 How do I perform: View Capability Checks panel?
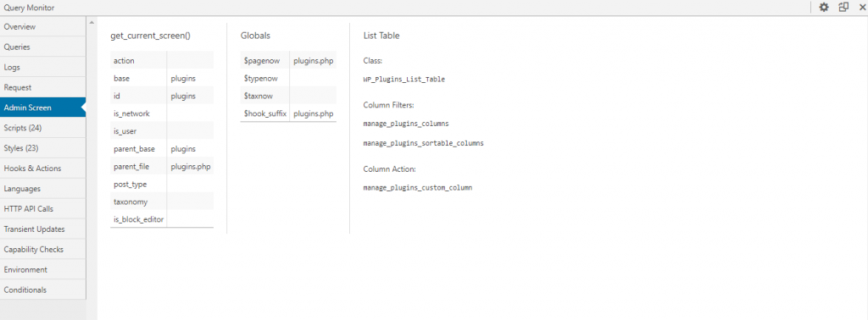(x=43, y=249)
